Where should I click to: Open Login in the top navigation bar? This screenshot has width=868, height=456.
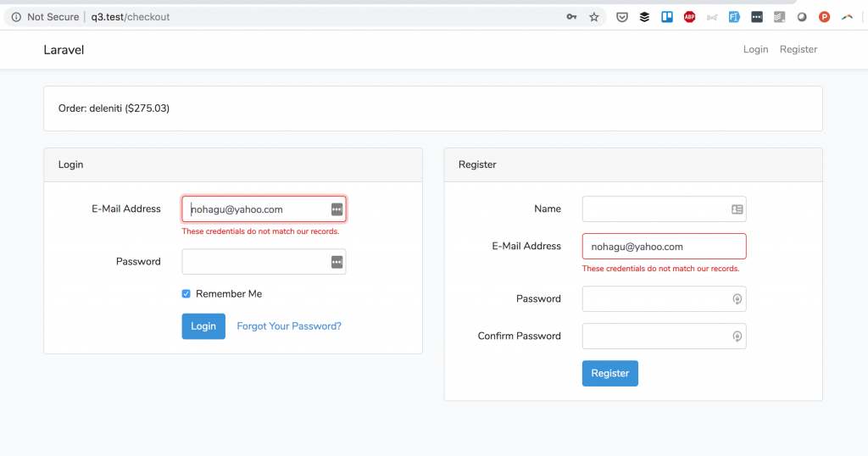click(755, 49)
